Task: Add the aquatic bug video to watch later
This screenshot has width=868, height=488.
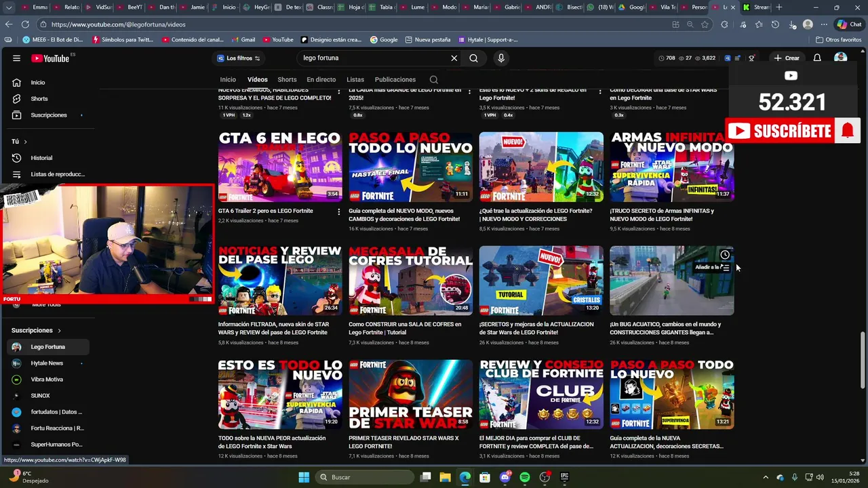Action: tap(725, 255)
